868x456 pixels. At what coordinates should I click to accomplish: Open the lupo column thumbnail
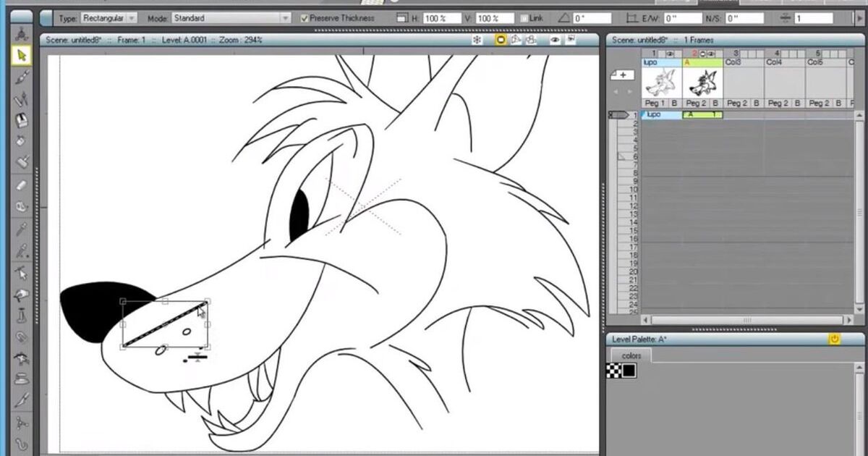coord(661,83)
